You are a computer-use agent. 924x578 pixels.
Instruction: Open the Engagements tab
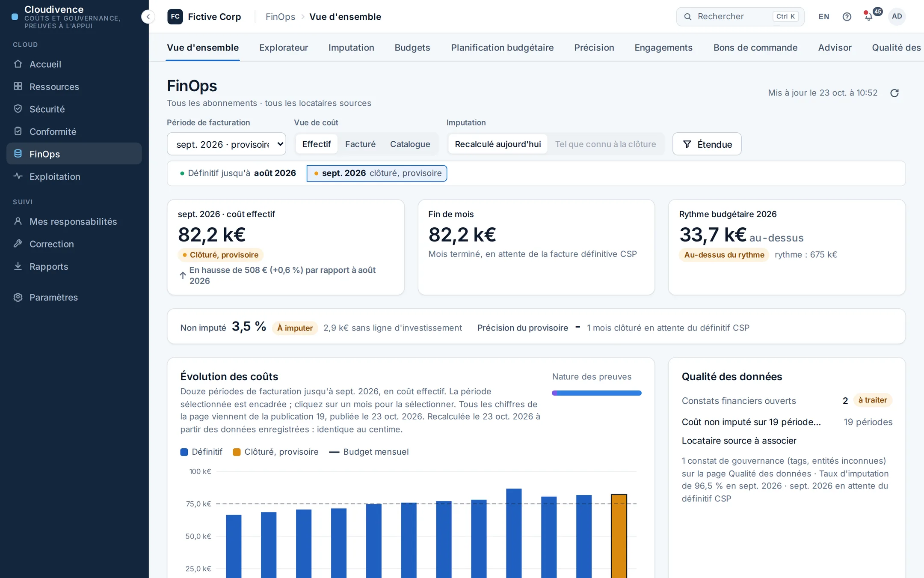point(663,48)
